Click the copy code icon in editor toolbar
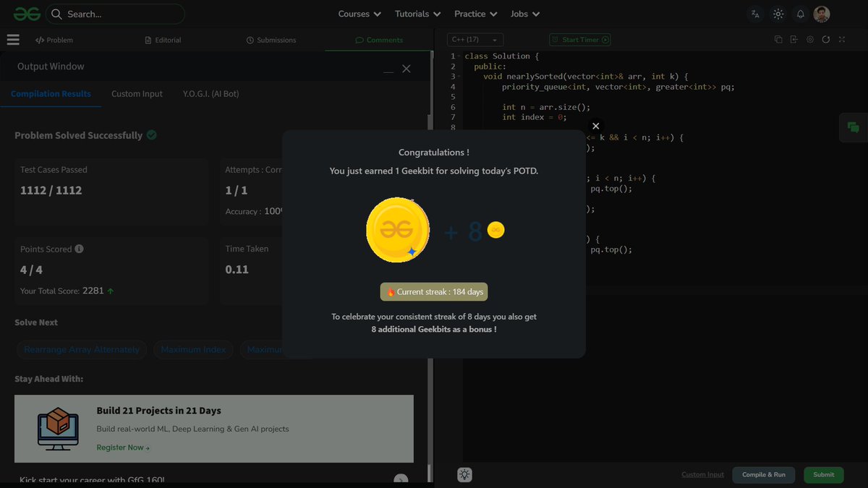 click(x=778, y=40)
